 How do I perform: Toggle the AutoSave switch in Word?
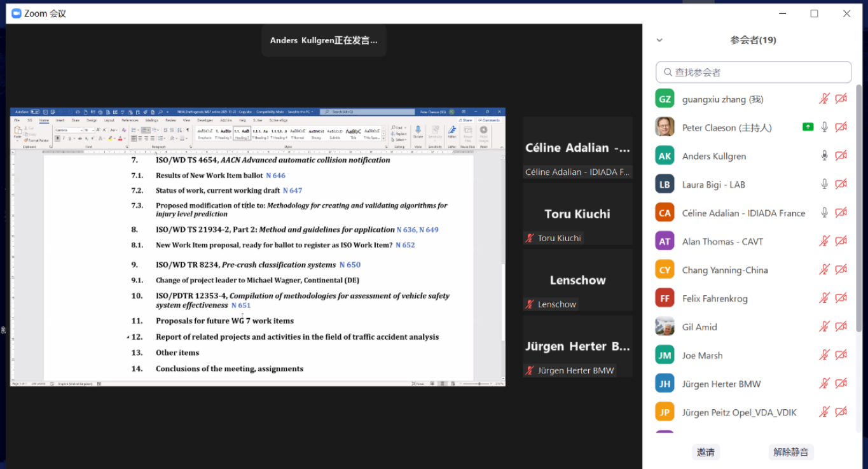pyautogui.click(x=34, y=112)
